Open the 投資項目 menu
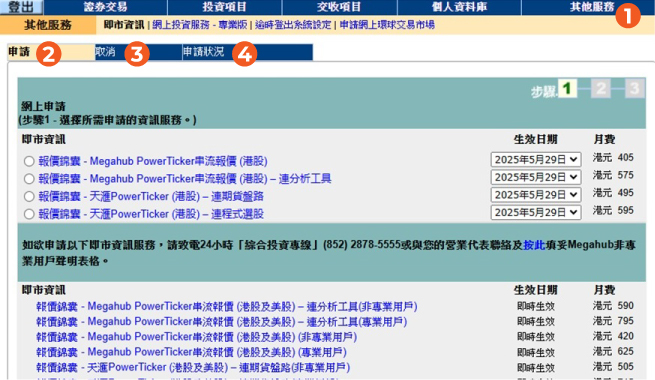 225,7
